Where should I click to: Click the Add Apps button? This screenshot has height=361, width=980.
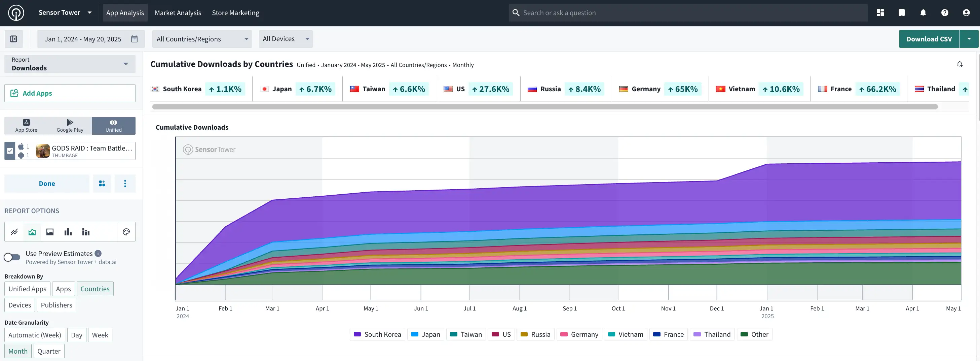[x=70, y=93]
